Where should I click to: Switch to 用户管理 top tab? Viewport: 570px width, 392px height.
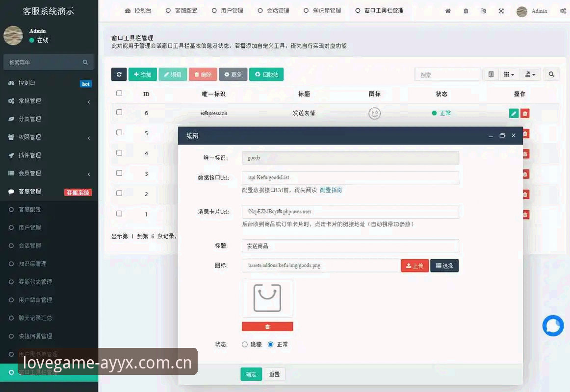click(228, 10)
